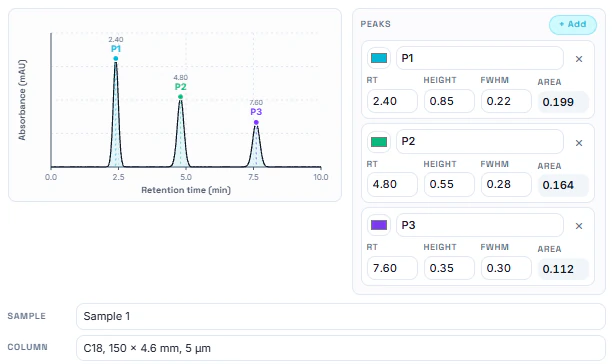The height and width of the screenshot is (364, 614).
Task: Click the 0.0 tick label on x-axis
Action: pyautogui.click(x=51, y=177)
